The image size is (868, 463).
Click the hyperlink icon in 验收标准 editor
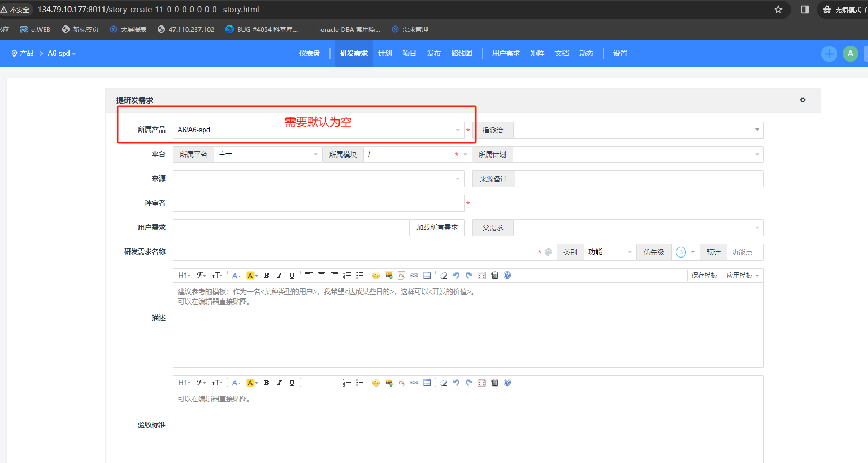(x=414, y=383)
